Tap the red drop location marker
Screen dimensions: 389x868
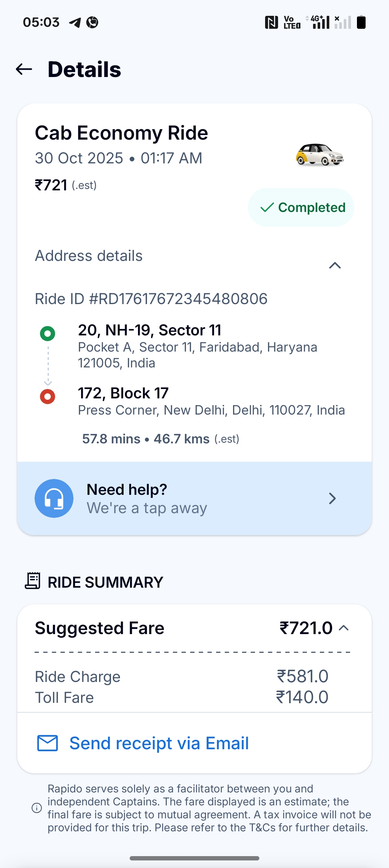tap(48, 397)
